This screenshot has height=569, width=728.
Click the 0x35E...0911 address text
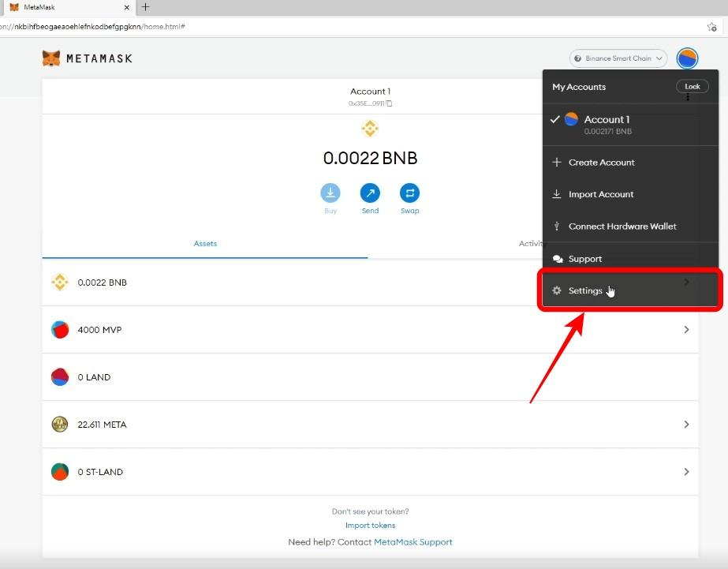pyautogui.click(x=366, y=103)
